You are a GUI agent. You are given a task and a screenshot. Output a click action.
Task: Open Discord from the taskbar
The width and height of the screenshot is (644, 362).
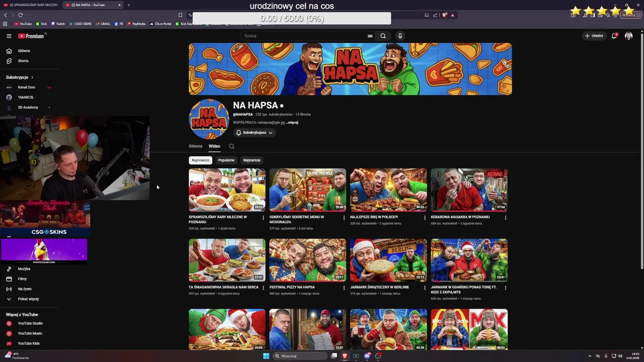[x=367, y=356]
